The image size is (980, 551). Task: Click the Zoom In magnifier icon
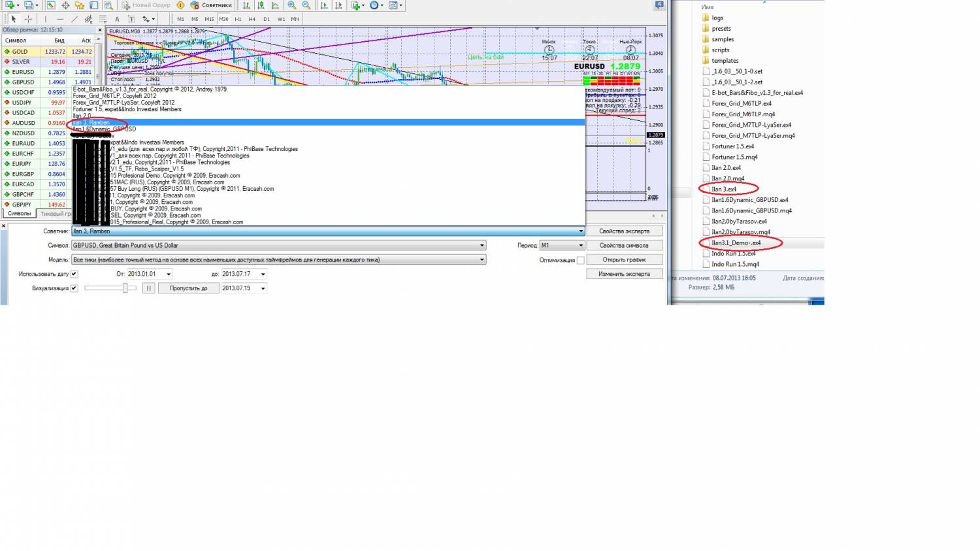[x=292, y=5]
